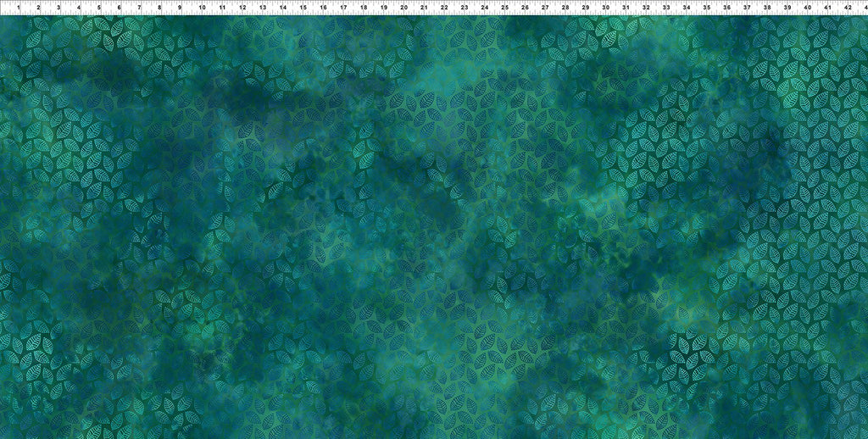Image resolution: width=868 pixels, height=439 pixels.
Task: Click the ruler mark labeled 17
Action: (342, 8)
